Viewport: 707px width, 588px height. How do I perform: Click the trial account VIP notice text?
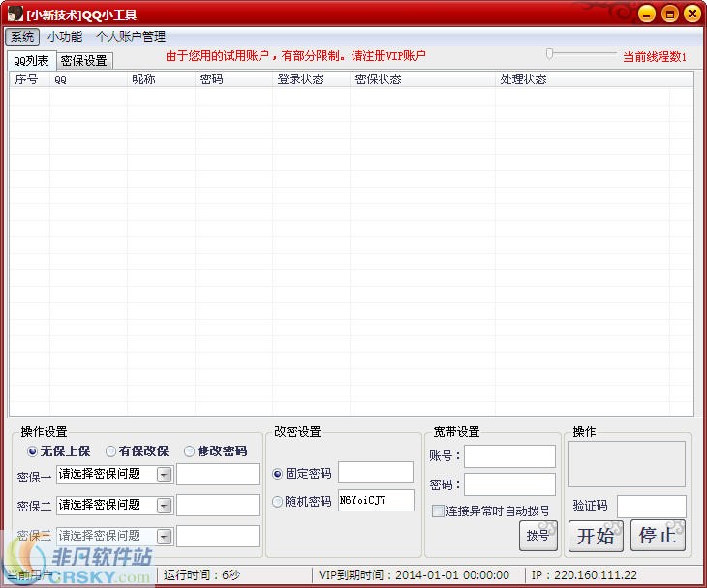295,56
